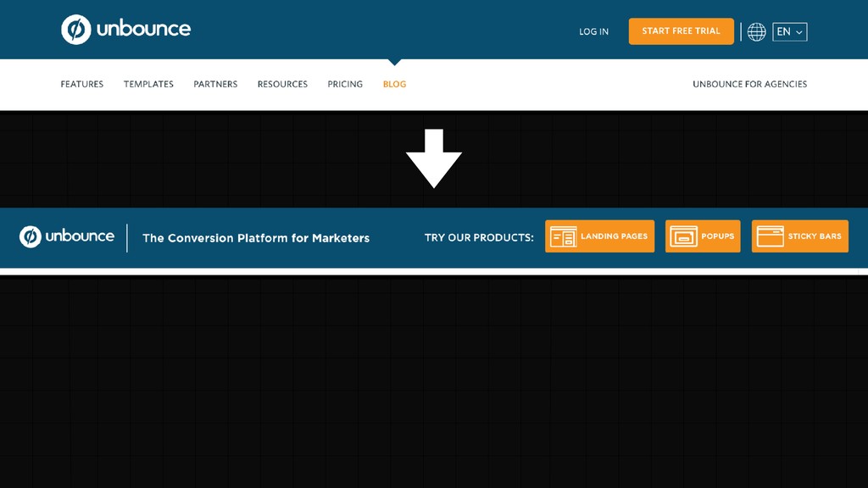Try the LANDING PAGES product button
This screenshot has width=868, height=488.
599,236
